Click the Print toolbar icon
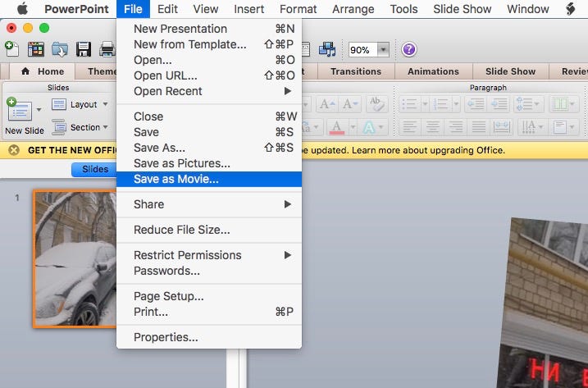The width and height of the screenshot is (588, 388). [107, 49]
